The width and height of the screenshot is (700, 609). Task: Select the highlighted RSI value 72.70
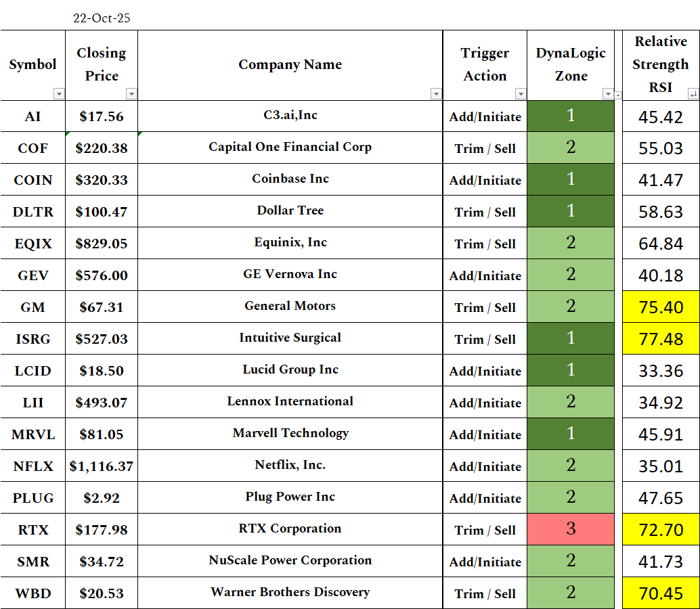[x=661, y=530]
